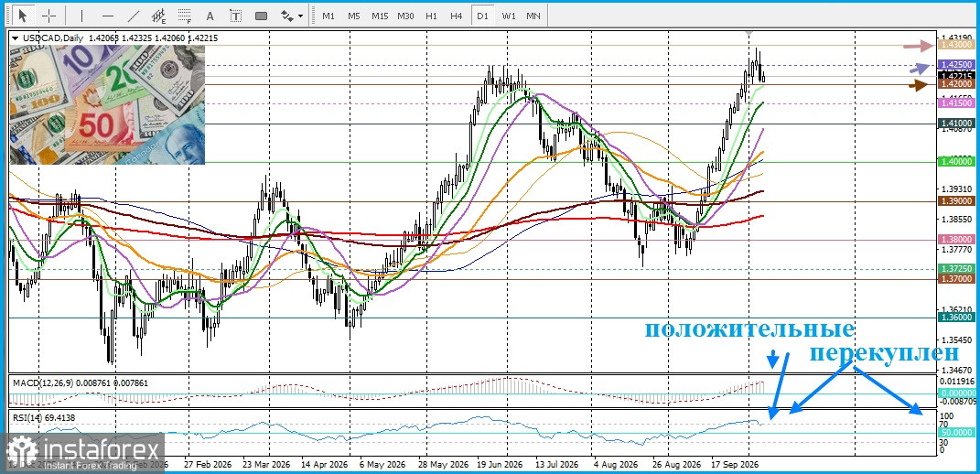Click the 1.37250 price level label

coord(955,268)
